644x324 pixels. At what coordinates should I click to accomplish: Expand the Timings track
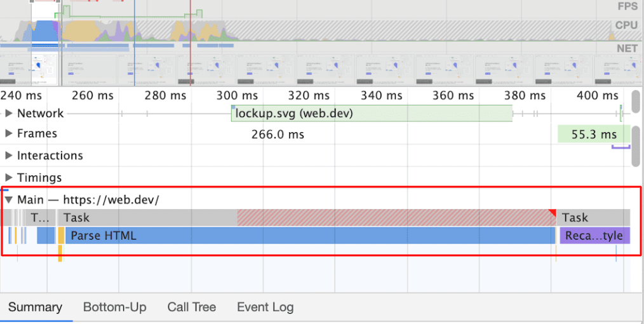click(9, 178)
